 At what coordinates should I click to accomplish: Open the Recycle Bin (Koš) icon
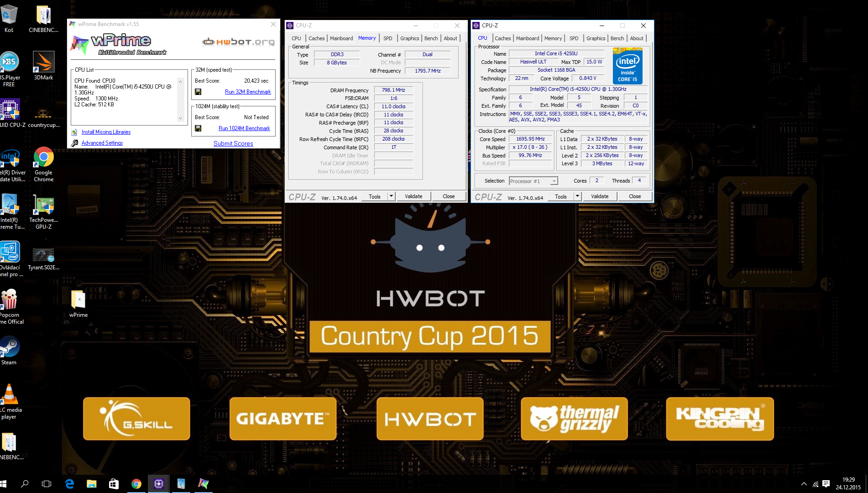pos(9,18)
